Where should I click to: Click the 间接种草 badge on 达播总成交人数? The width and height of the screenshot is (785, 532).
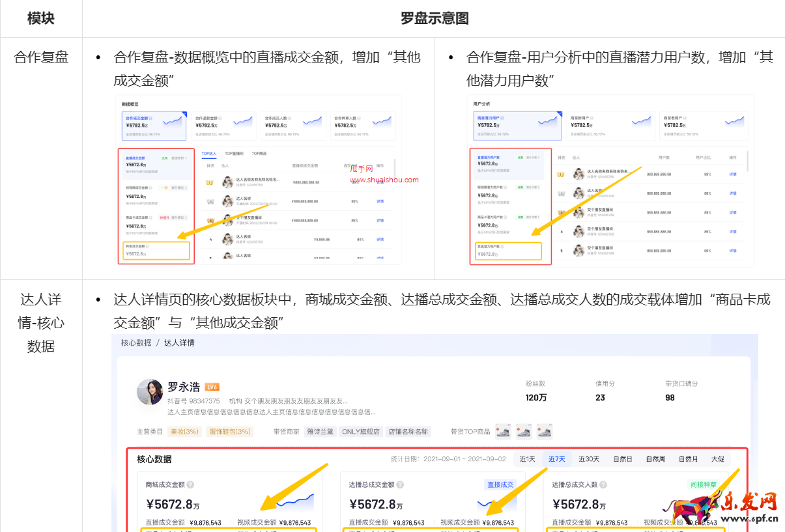coord(702,484)
